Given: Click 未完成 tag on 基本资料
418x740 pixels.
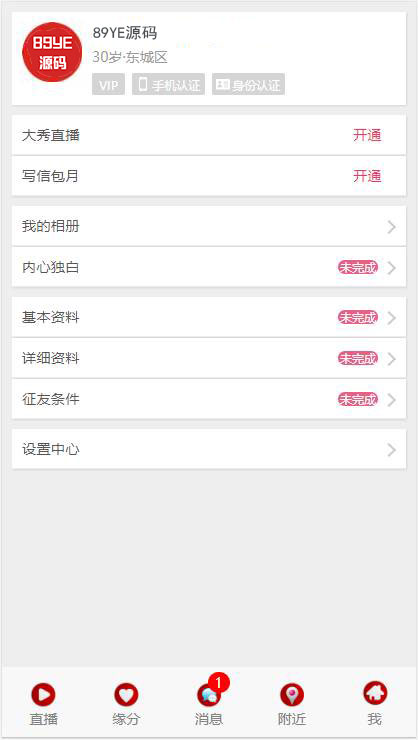Looking at the screenshot, I should coord(358,318).
